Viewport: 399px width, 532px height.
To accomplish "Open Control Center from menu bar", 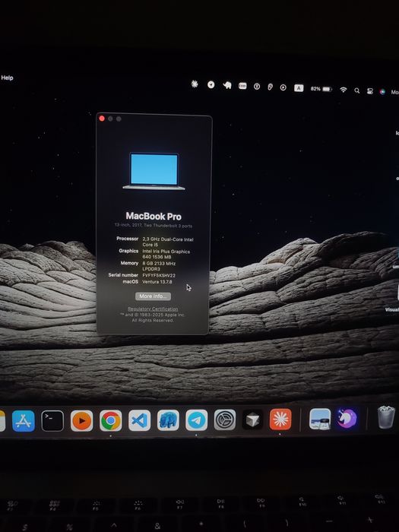I will (x=370, y=91).
